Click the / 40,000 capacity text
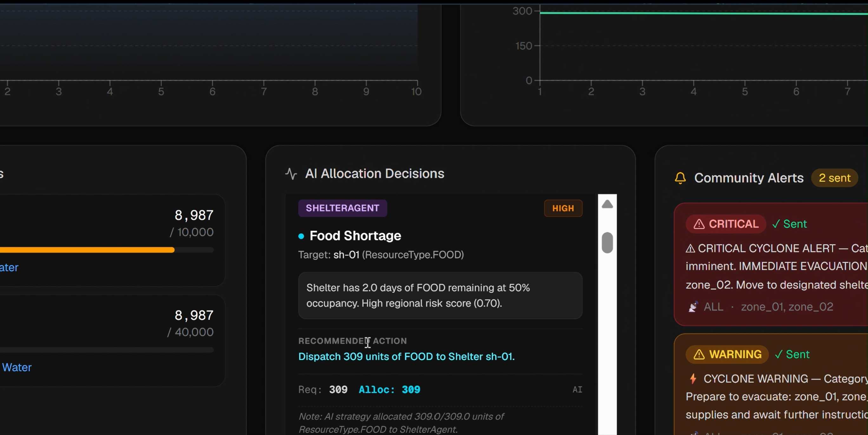The height and width of the screenshot is (435, 868). pyautogui.click(x=190, y=332)
